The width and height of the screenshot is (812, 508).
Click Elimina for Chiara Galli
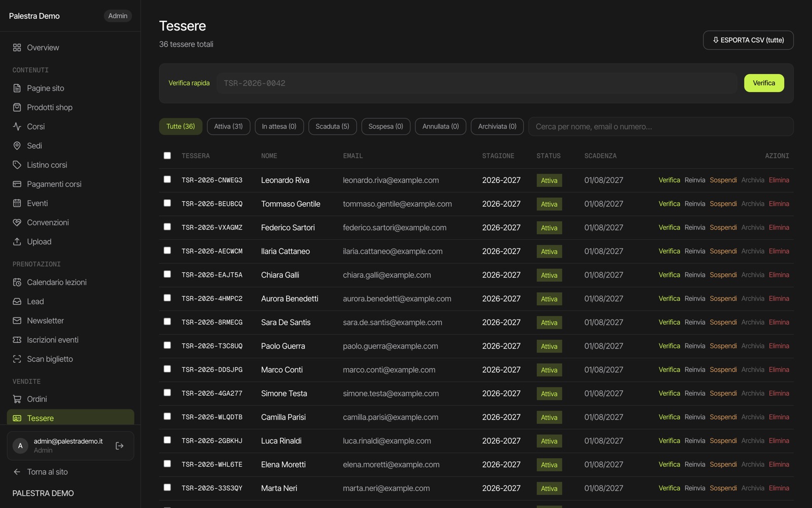point(779,275)
